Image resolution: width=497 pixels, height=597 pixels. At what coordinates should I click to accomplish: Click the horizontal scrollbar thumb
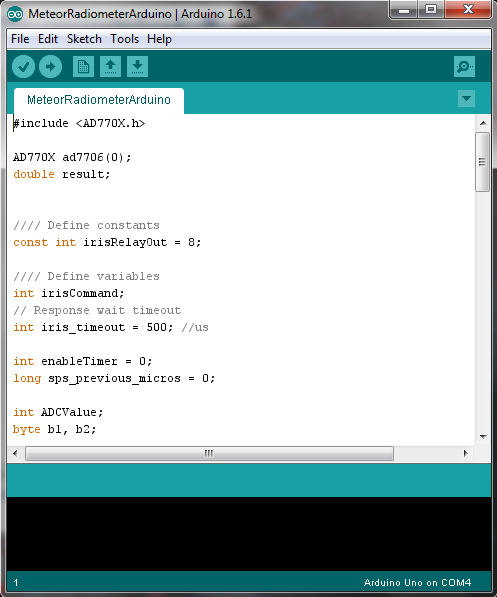(209, 453)
